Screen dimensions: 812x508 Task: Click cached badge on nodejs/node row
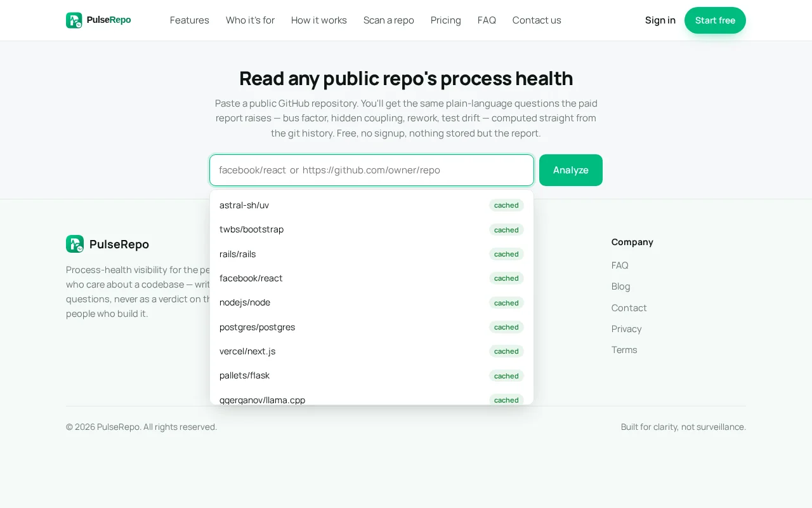point(506,303)
